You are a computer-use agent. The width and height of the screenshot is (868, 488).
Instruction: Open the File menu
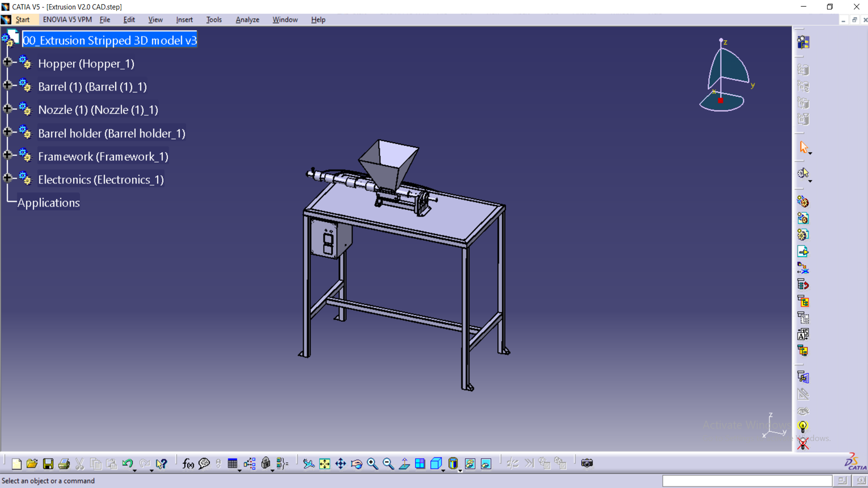click(x=105, y=19)
